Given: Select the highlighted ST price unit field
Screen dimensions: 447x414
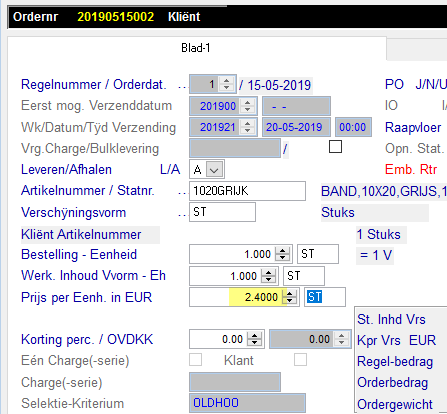Looking at the screenshot, I should pyautogui.click(x=325, y=297).
